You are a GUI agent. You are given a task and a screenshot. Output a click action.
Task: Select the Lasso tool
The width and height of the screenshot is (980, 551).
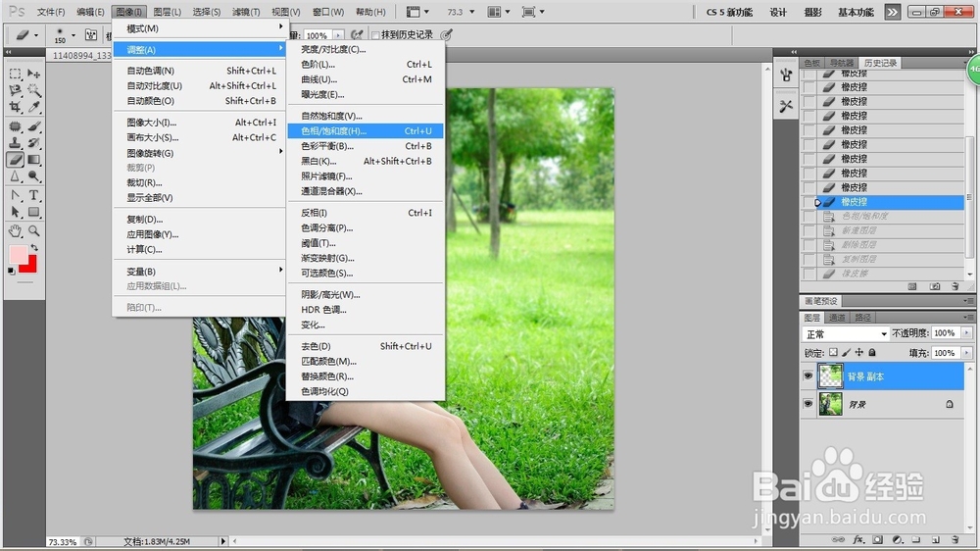coord(15,90)
